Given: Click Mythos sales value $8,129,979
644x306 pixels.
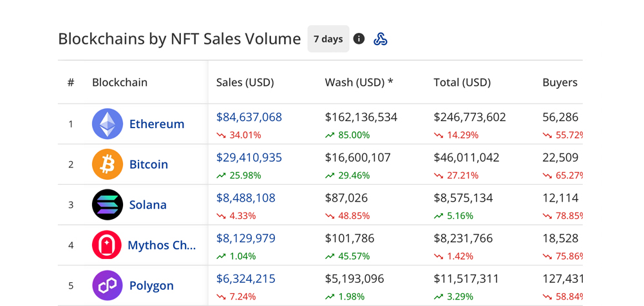Looking at the screenshot, I should coord(246,238).
